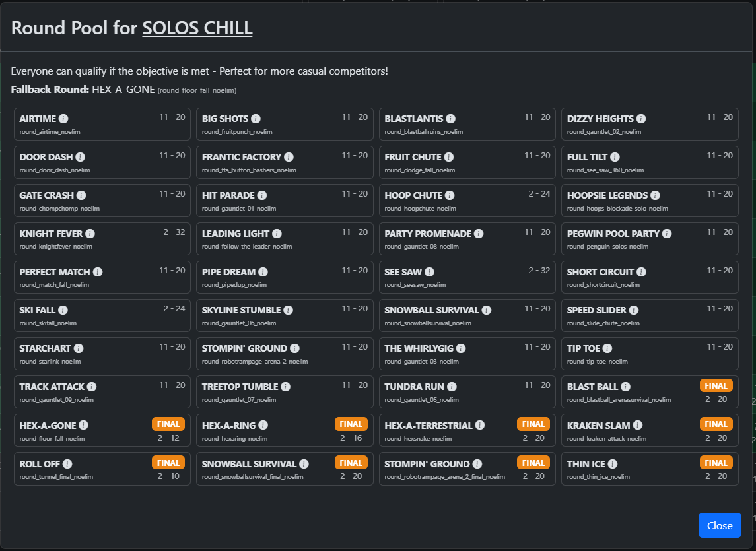The height and width of the screenshot is (551, 756).
Task: Click GATE CRASH info icon
Action: (81, 195)
